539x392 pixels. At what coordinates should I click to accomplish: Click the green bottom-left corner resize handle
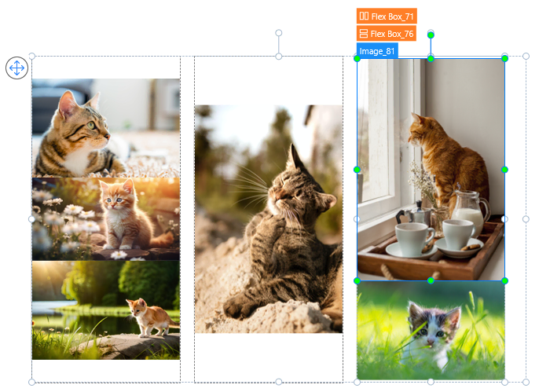357,280
